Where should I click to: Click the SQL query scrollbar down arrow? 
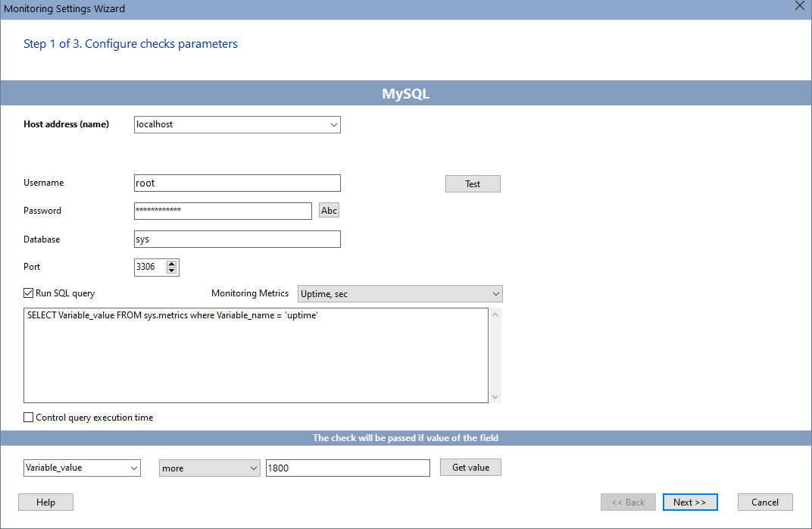[x=495, y=397]
